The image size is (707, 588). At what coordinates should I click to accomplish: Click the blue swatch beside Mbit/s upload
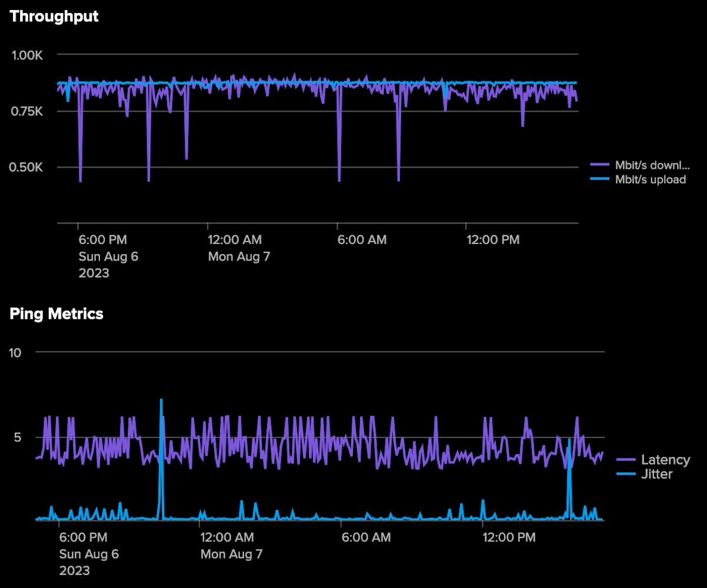(x=599, y=180)
